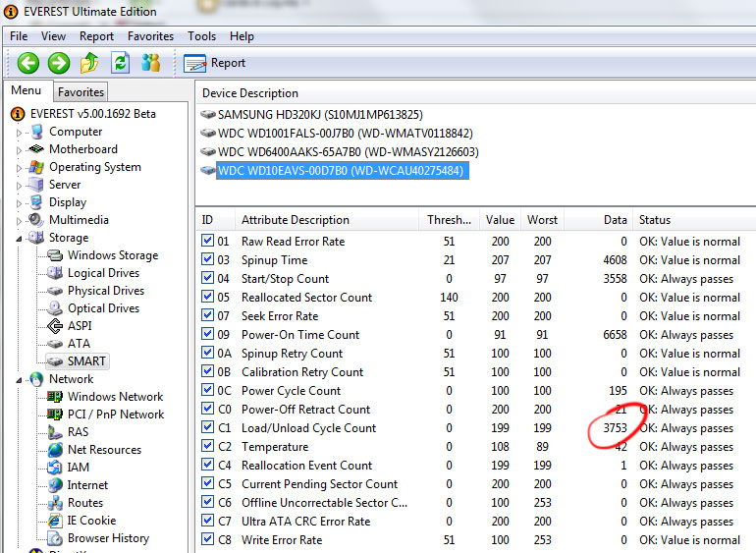Click the users icon in toolbar
The width and height of the screenshot is (756, 553).
click(x=151, y=63)
